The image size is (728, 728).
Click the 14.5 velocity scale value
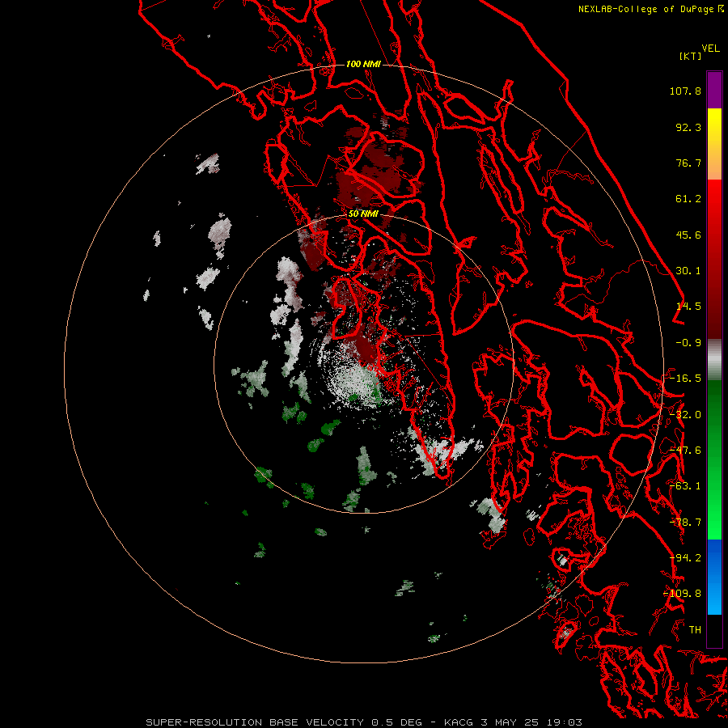(x=688, y=307)
